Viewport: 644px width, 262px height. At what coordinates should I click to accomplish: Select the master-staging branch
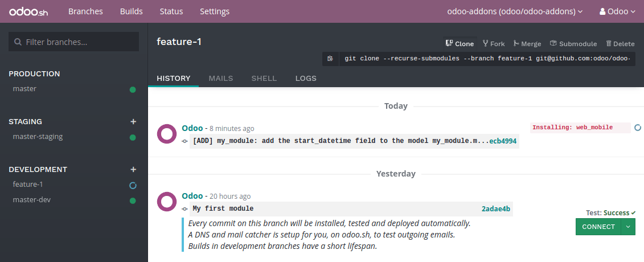click(x=38, y=137)
